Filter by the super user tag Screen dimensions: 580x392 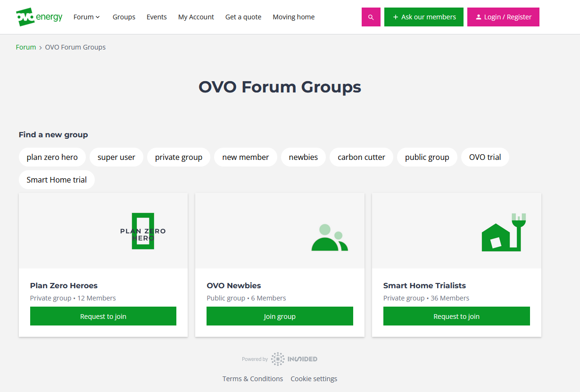point(116,157)
